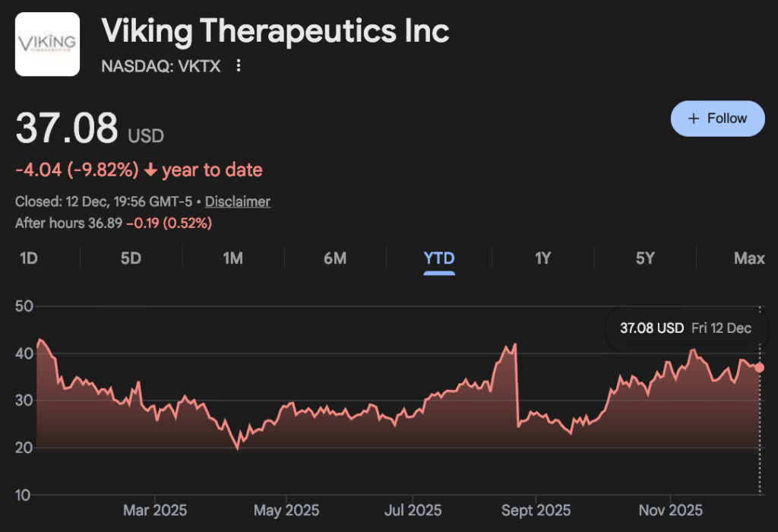778x532 pixels.
Task: Click the down arrow year-to-date indicator
Action: point(150,170)
